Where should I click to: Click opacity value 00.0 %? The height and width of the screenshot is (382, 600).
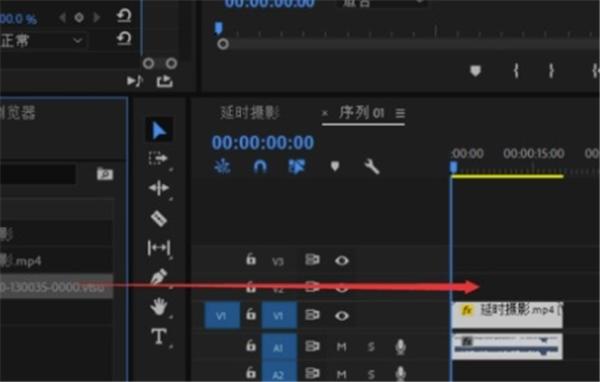pyautogui.click(x=18, y=18)
